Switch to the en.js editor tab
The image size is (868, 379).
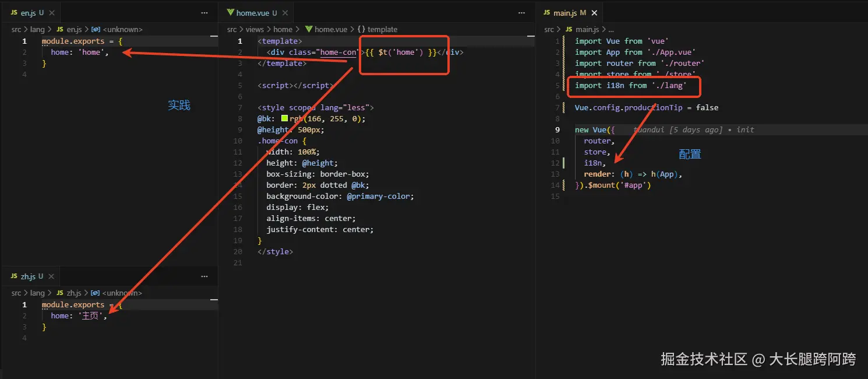tap(30, 12)
